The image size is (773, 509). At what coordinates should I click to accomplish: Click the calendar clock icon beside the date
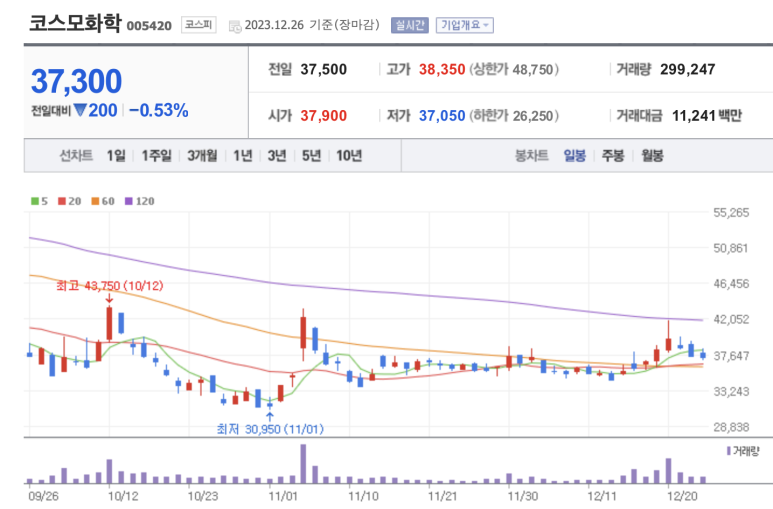(x=235, y=26)
